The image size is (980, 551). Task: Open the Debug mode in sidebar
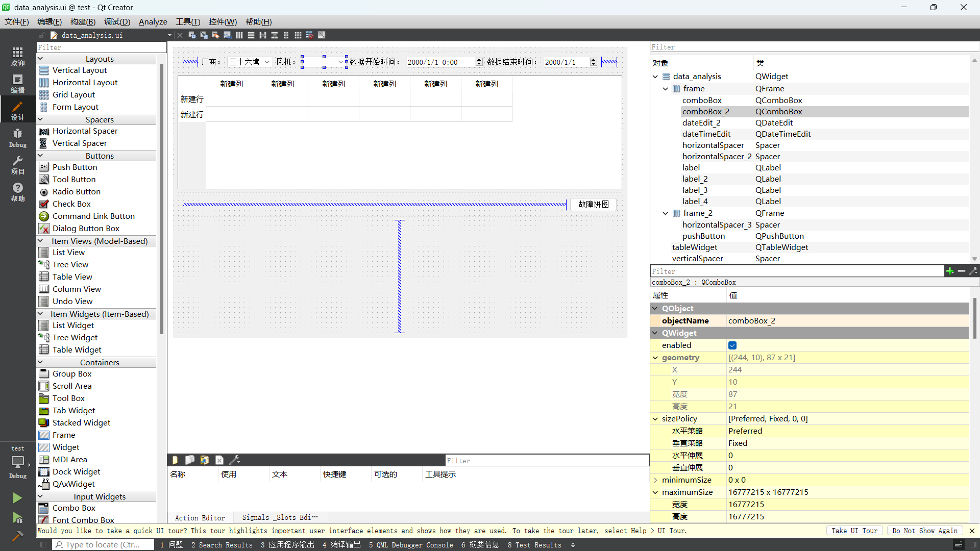click(x=17, y=137)
